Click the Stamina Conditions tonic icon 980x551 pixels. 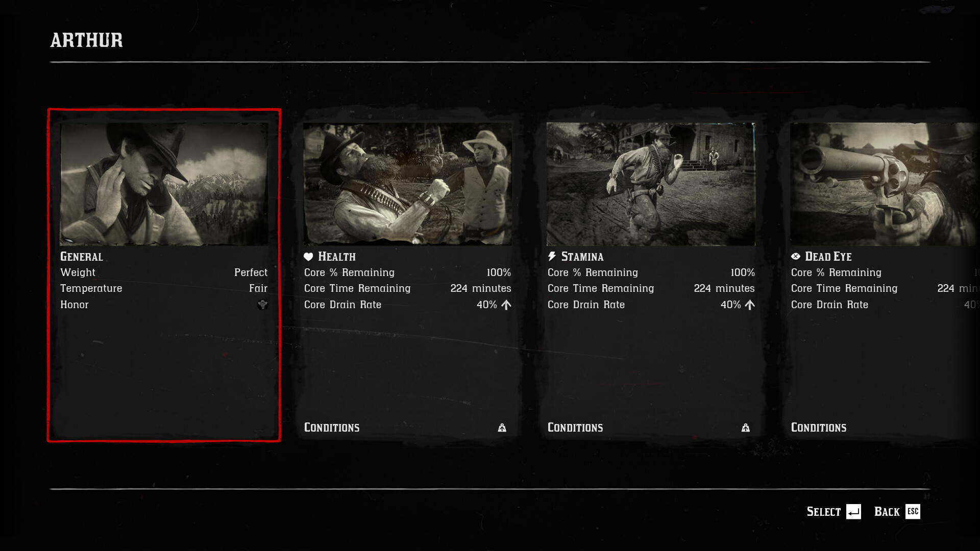coord(746,428)
